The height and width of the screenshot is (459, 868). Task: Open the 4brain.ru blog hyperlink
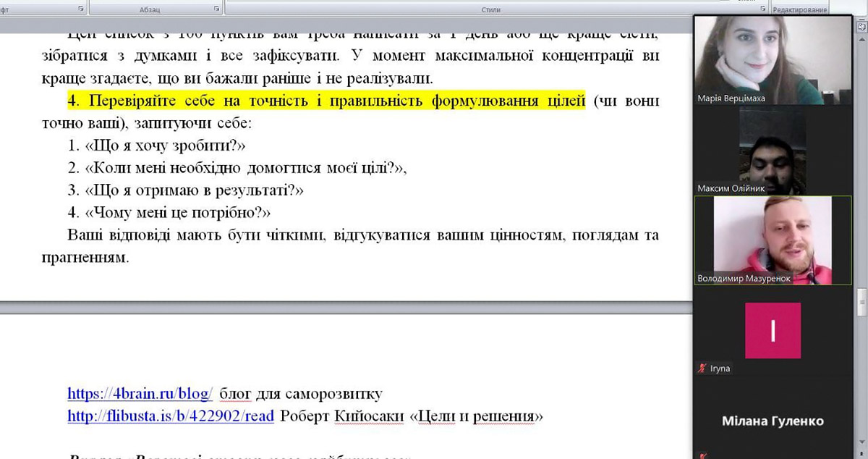[140, 394]
